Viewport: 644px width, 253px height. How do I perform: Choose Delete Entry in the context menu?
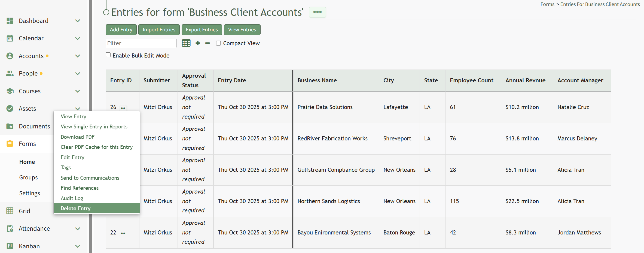(97, 208)
